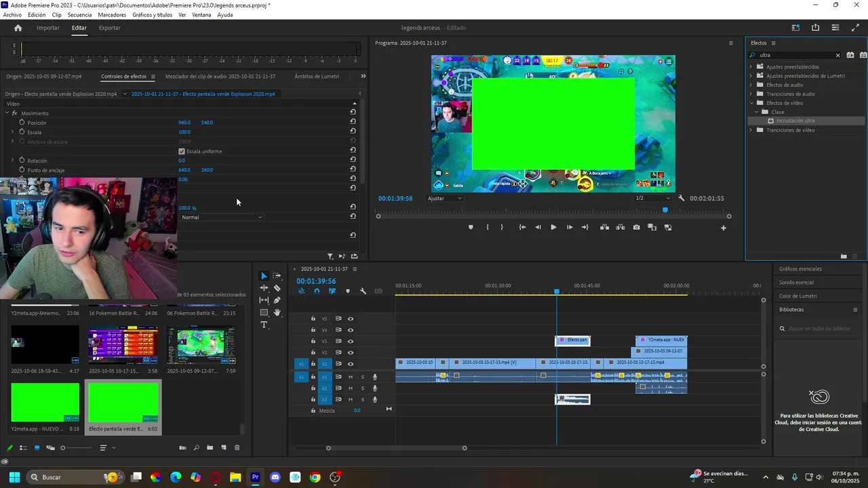Select the Incrustación ultra effect
This screenshot has height=488, width=868.
coord(795,121)
